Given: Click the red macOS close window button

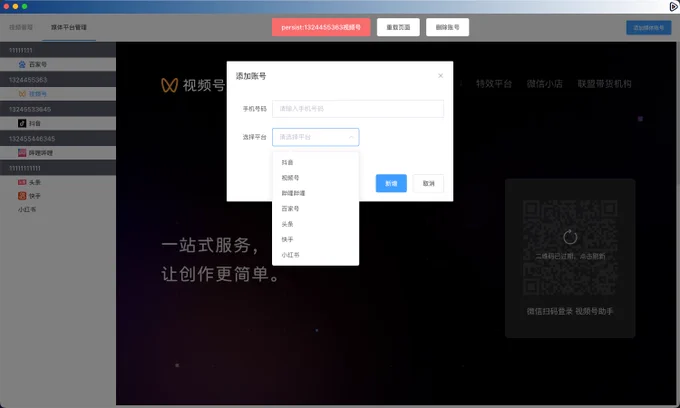Looking at the screenshot, I should coord(6,6).
